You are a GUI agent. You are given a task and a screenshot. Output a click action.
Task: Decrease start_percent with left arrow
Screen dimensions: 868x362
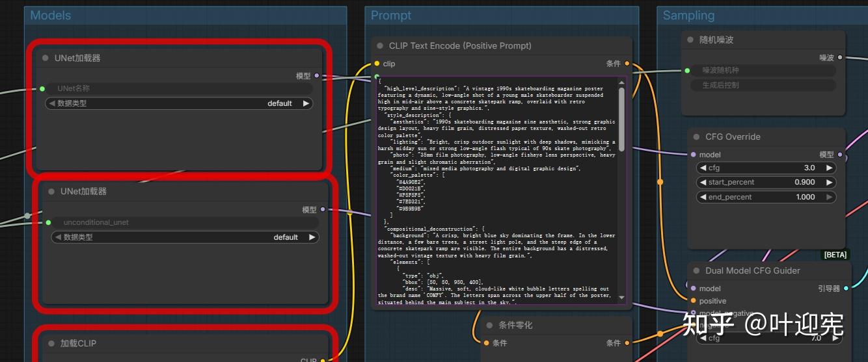pos(703,182)
